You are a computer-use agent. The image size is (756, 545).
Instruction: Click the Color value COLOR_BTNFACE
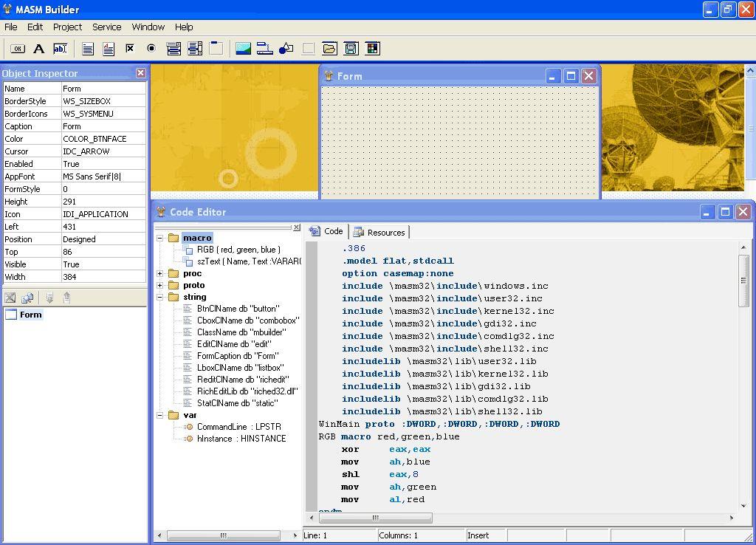pos(103,139)
